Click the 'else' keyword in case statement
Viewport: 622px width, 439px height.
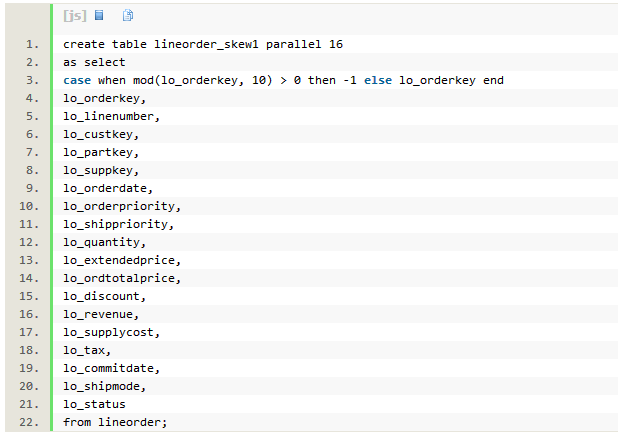379,80
